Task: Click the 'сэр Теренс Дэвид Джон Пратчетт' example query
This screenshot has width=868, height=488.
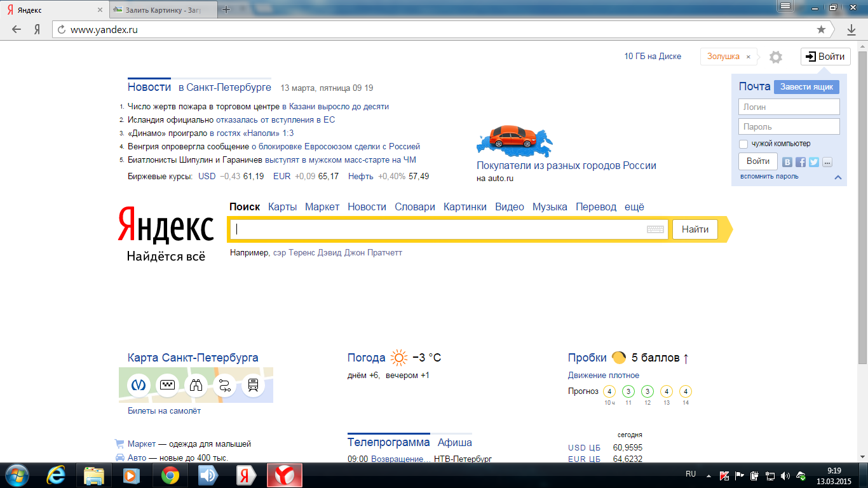Action: [337, 252]
